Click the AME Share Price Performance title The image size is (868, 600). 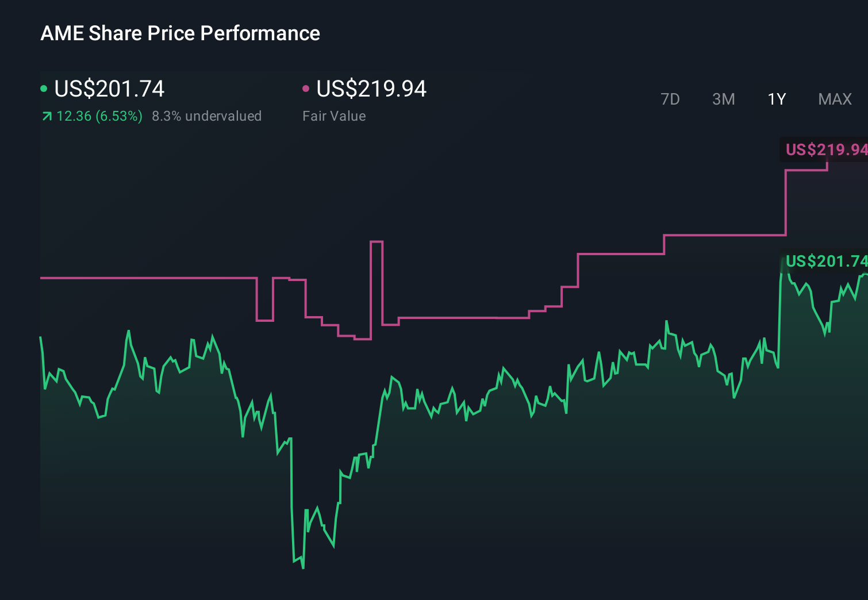click(180, 33)
